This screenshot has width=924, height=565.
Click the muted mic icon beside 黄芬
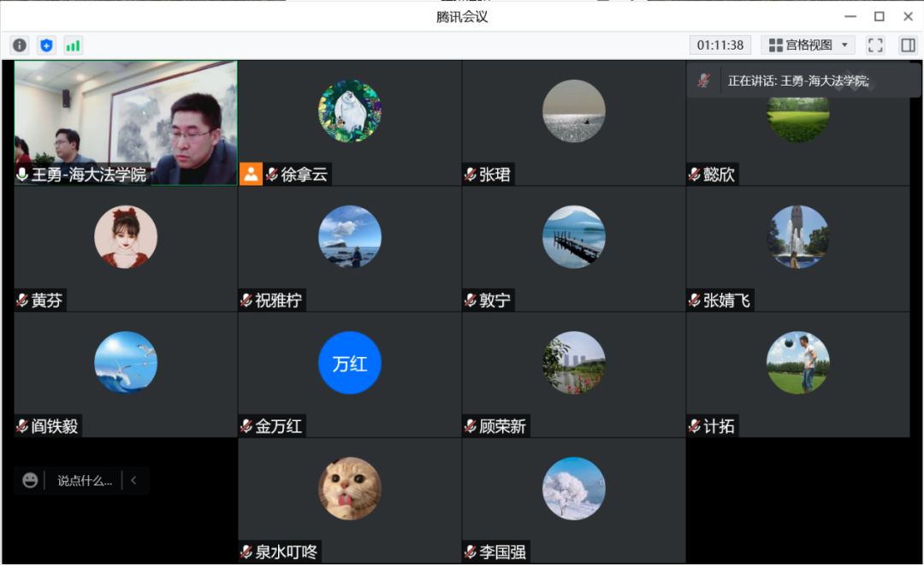pyautogui.click(x=22, y=300)
